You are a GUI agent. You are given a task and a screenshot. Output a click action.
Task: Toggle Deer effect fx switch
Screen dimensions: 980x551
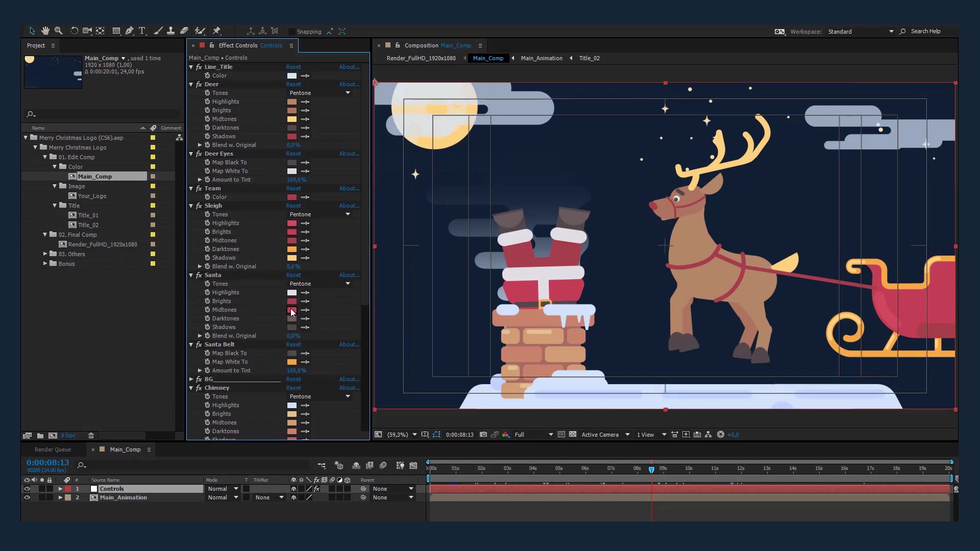tap(199, 84)
